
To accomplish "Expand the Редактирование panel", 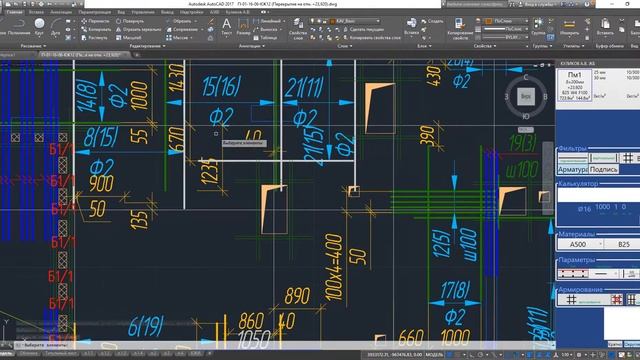I will [147, 46].
